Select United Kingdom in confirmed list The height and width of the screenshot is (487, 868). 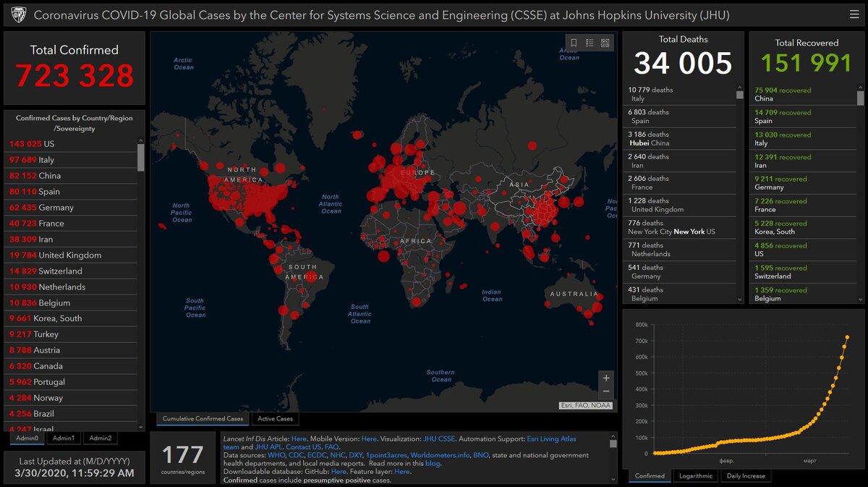pyautogui.click(x=70, y=255)
